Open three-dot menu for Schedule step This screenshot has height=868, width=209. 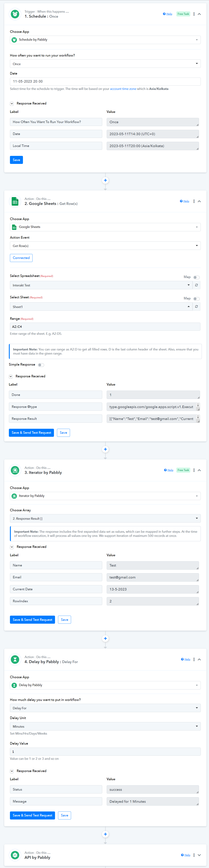[194, 14]
